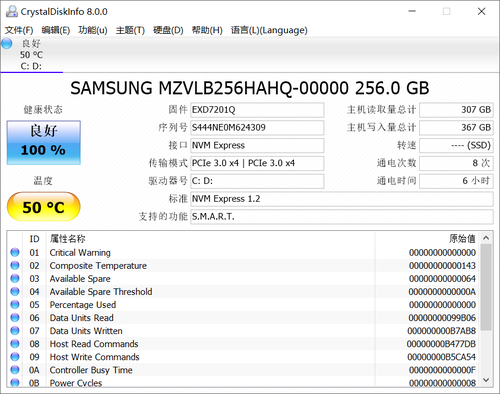Click the blue disk status orb above drive C: D:
500x394 pixels.
click(x=6, y=43)
